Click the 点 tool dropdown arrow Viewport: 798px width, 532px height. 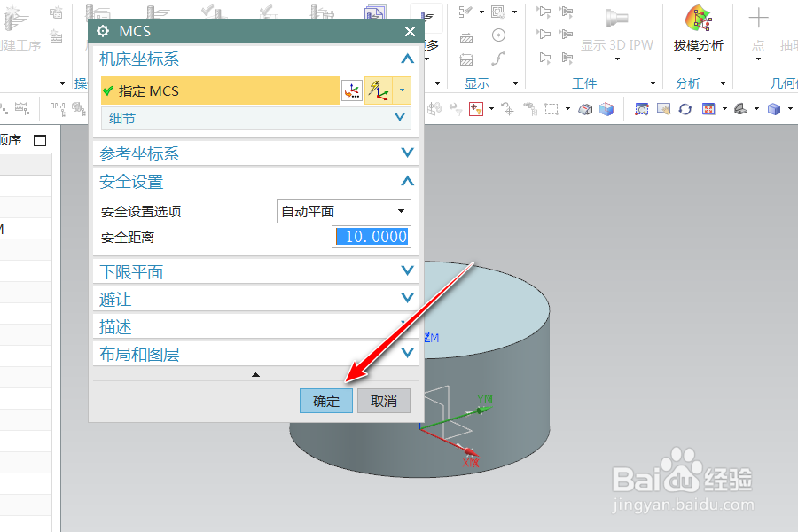[758, 59]
